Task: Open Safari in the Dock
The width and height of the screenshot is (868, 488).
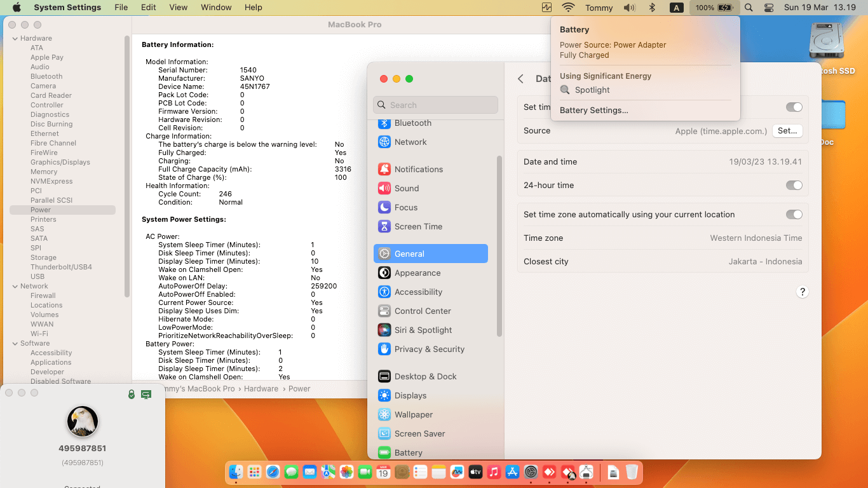Action: [x=273, y=472]
